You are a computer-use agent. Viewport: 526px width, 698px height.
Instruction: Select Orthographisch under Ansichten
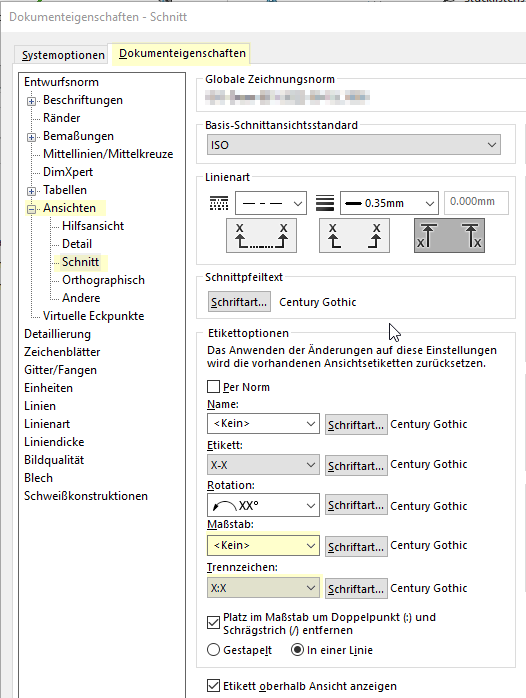pos(103,280)
